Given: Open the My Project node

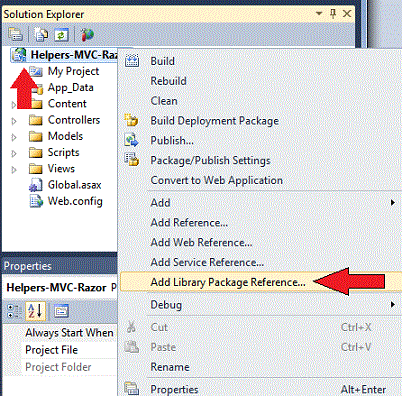Looking at the screenshot, I should click(x=73, y=71).
